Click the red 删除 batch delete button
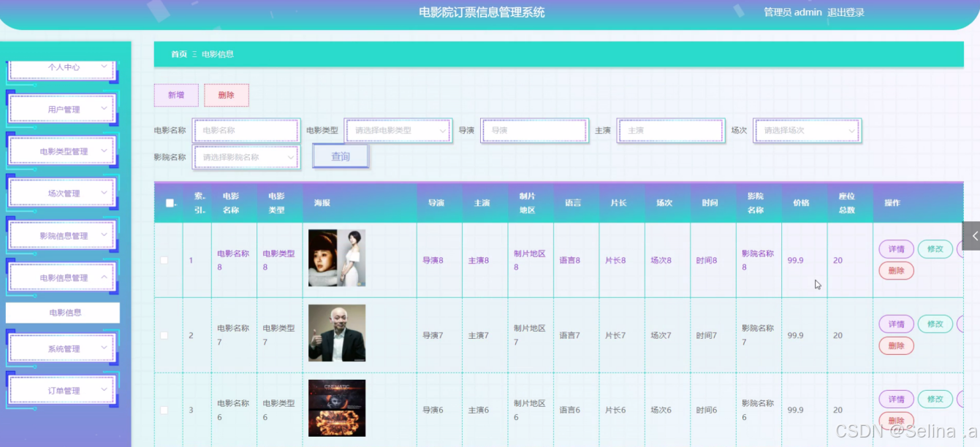 pyautogui.click(x=227, y=95)
